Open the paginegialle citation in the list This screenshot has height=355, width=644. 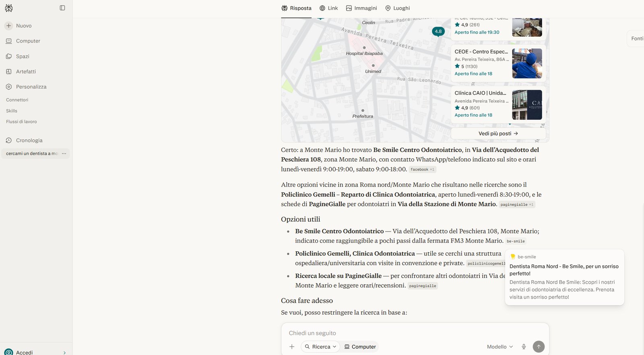pos(423,286)
